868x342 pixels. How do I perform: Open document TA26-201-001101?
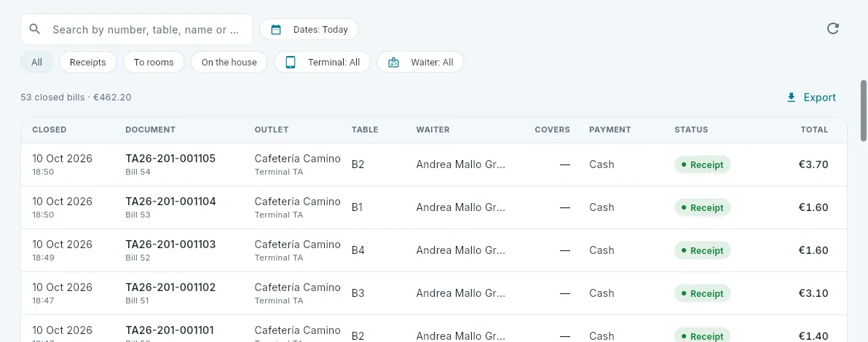(x=170, y=330)
